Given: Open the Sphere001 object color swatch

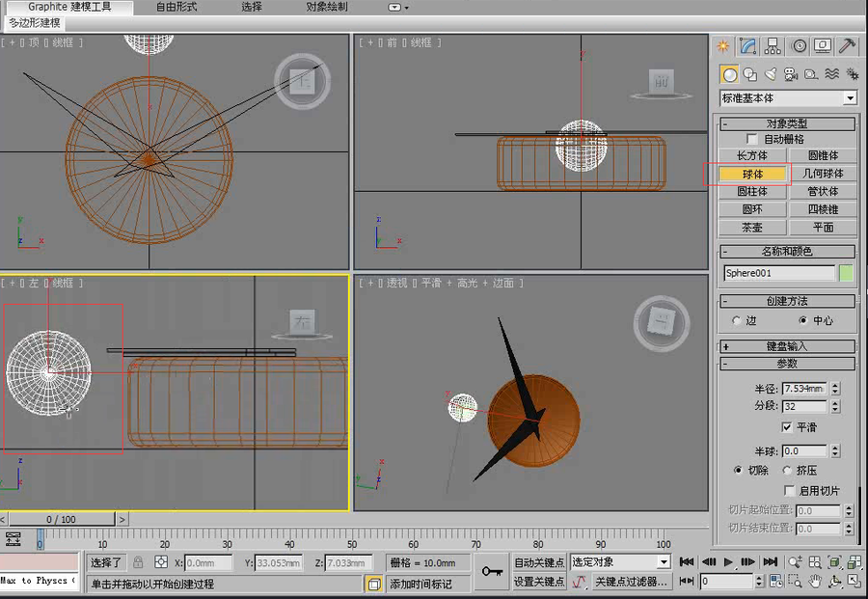Looking at the screenshot, I should tap(846, 273).
